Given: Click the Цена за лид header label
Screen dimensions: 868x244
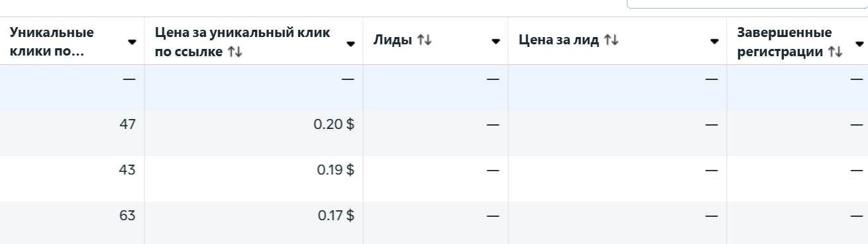Looking at the screenshot, I should click(559, 40).
